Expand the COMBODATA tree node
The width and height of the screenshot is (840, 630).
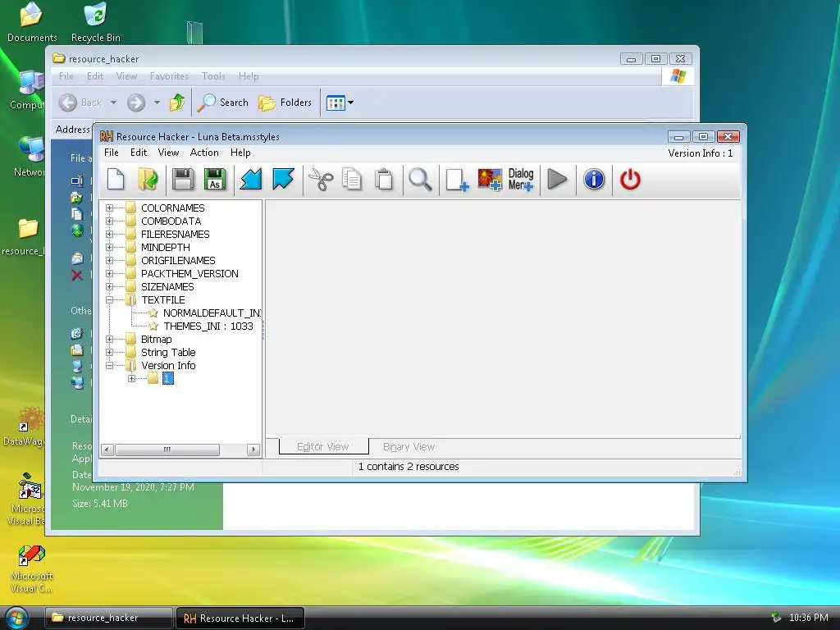109,221
